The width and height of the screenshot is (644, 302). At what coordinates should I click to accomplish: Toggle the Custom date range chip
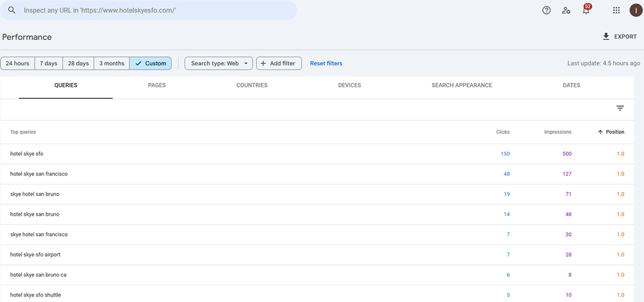(151, 63)
